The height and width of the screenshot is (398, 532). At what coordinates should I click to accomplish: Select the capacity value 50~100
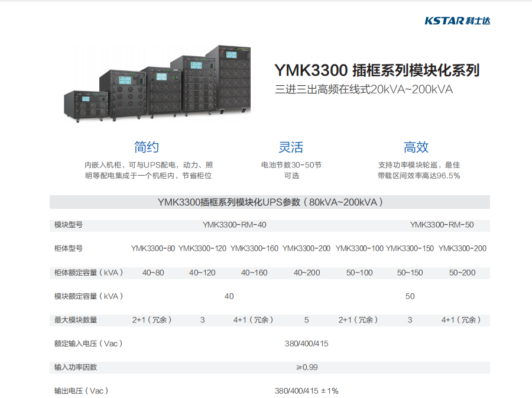pyautogui.click(x=359, y=273)
